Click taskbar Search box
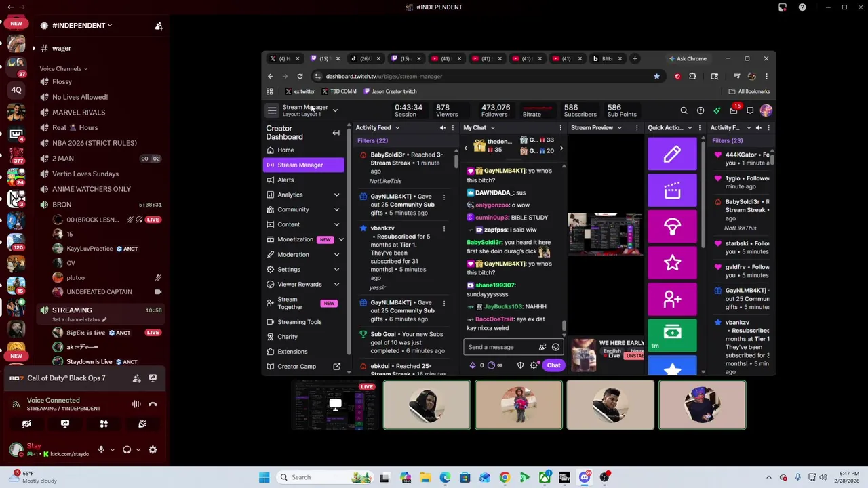Screen dimensions: 868x488 pyautogui.click(x=325, y=477)
